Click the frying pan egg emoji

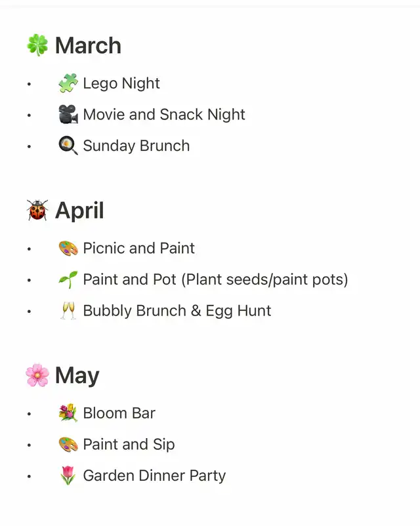pos(68,146)
